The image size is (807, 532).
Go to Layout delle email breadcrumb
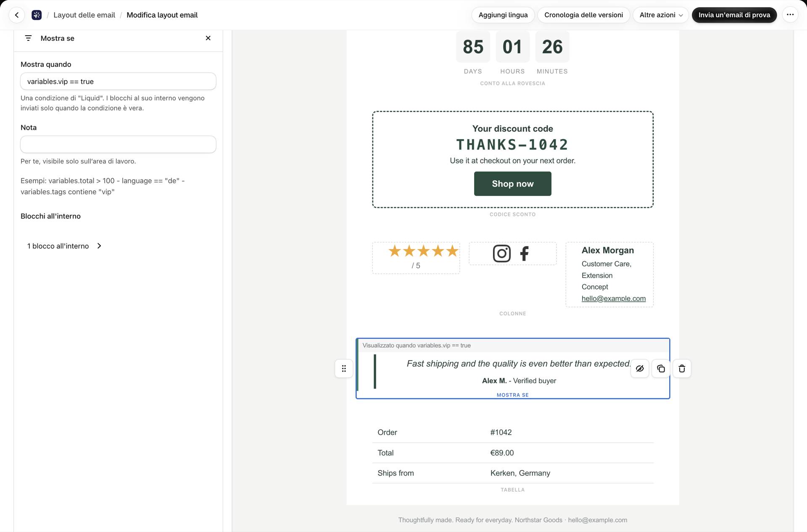coord(84,15)
